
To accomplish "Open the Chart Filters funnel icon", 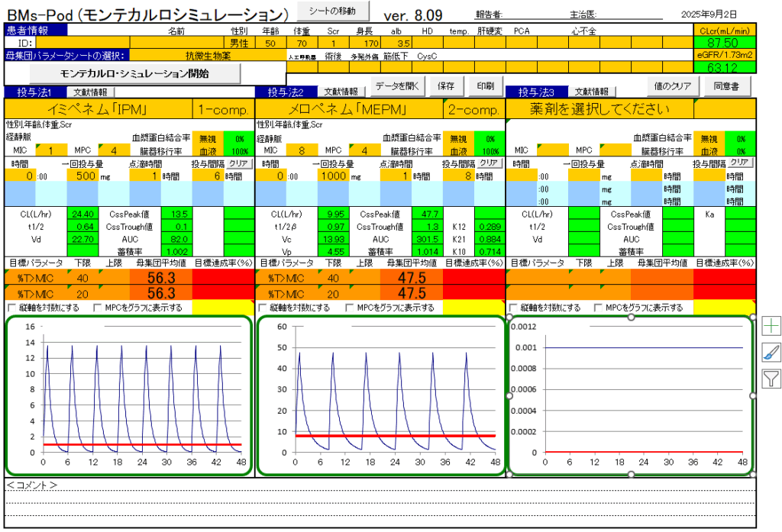I will coord(771,378).
